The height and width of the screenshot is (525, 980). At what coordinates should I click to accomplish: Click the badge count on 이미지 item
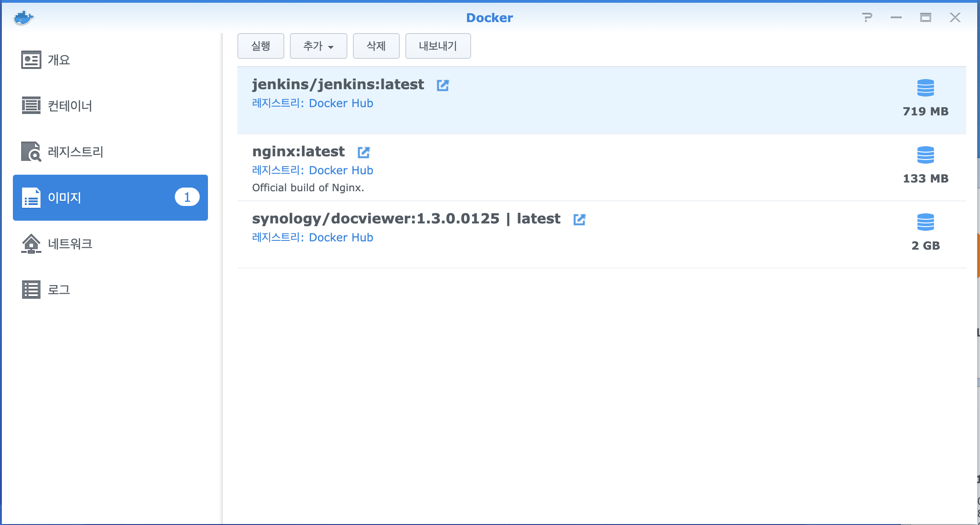[187, 197]
